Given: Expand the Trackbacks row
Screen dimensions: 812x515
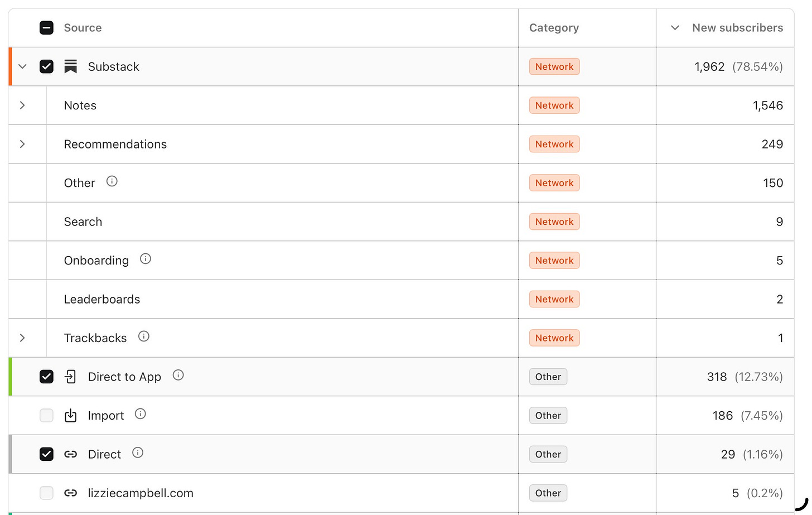Looking at the screenshot, I should coord(22,338).
